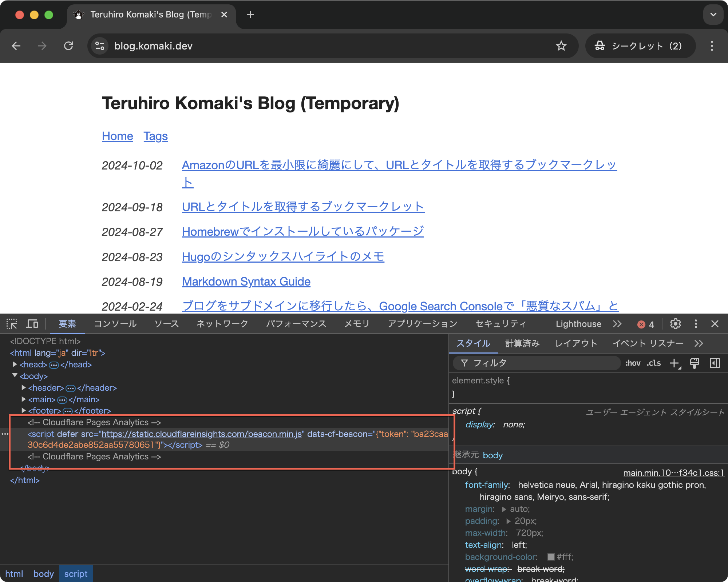Toggle the device toolbar emulation icon
This screenshot has height=582, width=728.
(32, 323)
